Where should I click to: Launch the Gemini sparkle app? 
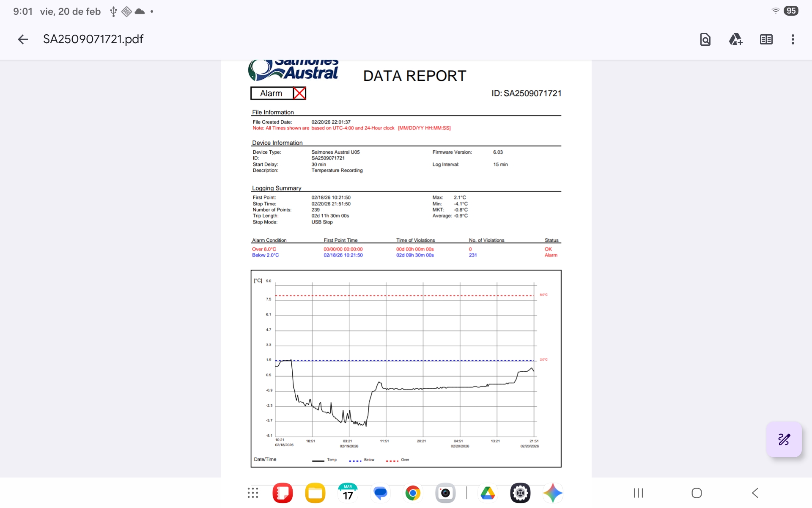pos(553,493)
